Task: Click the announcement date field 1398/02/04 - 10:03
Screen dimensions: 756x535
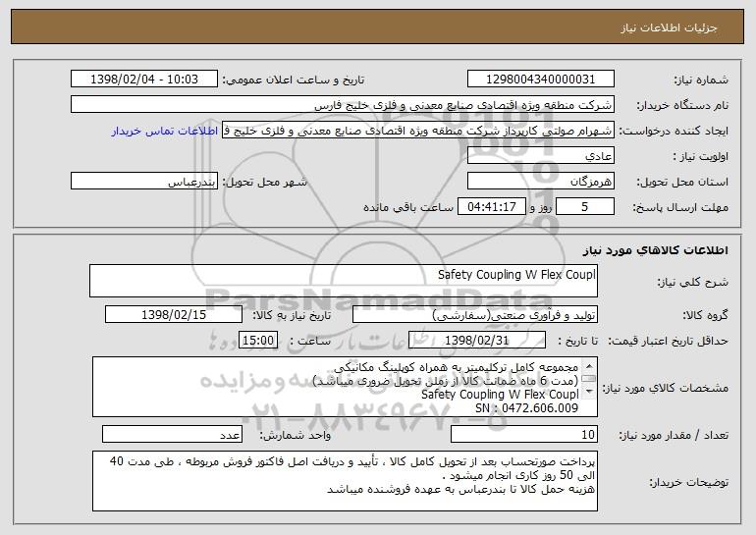Action: (x=144, y=80)
